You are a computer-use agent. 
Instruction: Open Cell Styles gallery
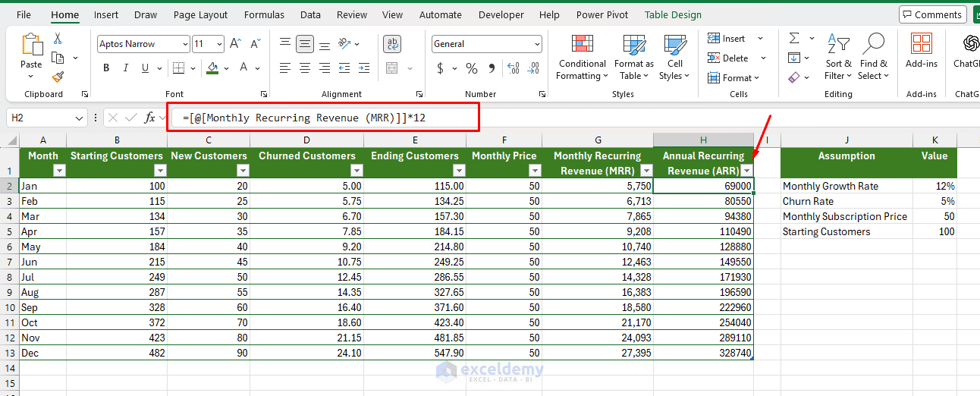pos(674,58)
